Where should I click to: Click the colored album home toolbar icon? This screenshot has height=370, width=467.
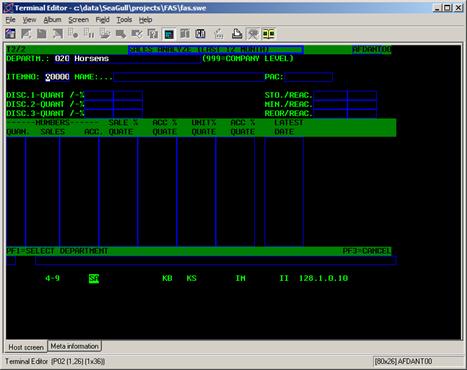10,33
